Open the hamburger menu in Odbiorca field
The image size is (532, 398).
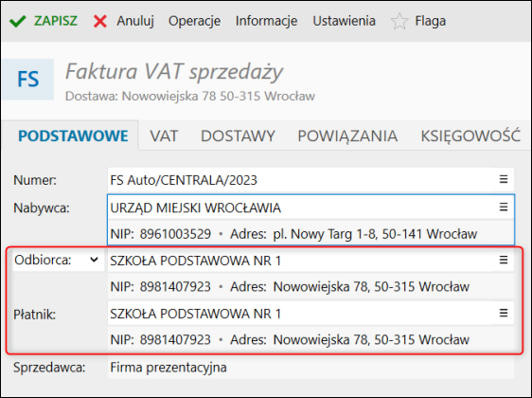504,261
